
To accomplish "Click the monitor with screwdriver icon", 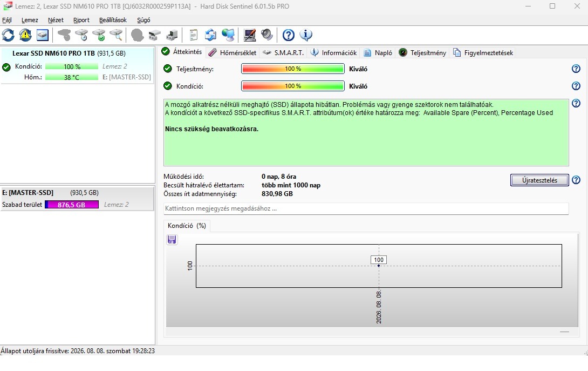I will [x=250, y=35].
